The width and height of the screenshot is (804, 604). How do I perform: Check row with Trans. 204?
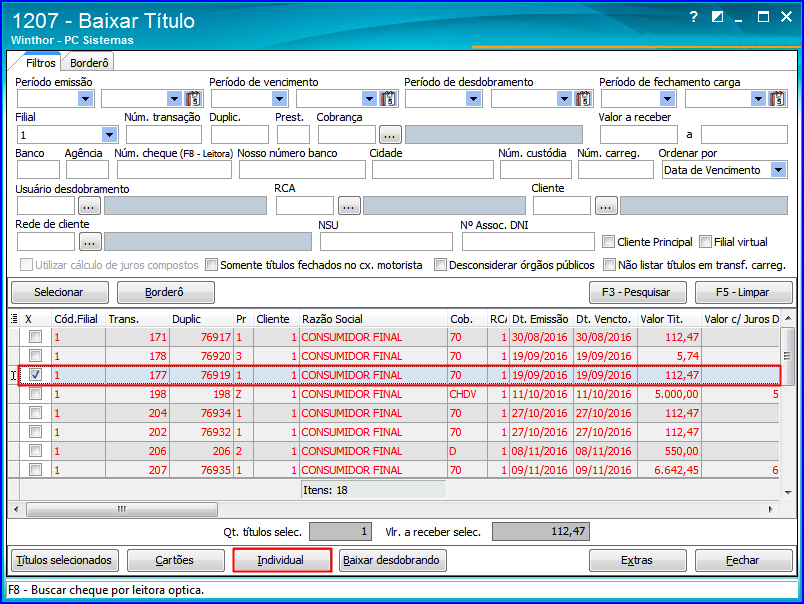point(35,413)
